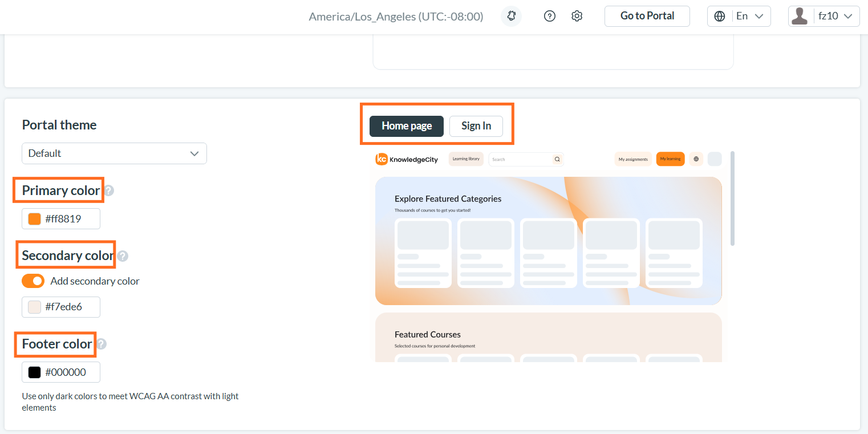Open the notifications bell icon
The height and width of the screenshot is (434, 868).
pyautogui.click(x=511, y=16)
